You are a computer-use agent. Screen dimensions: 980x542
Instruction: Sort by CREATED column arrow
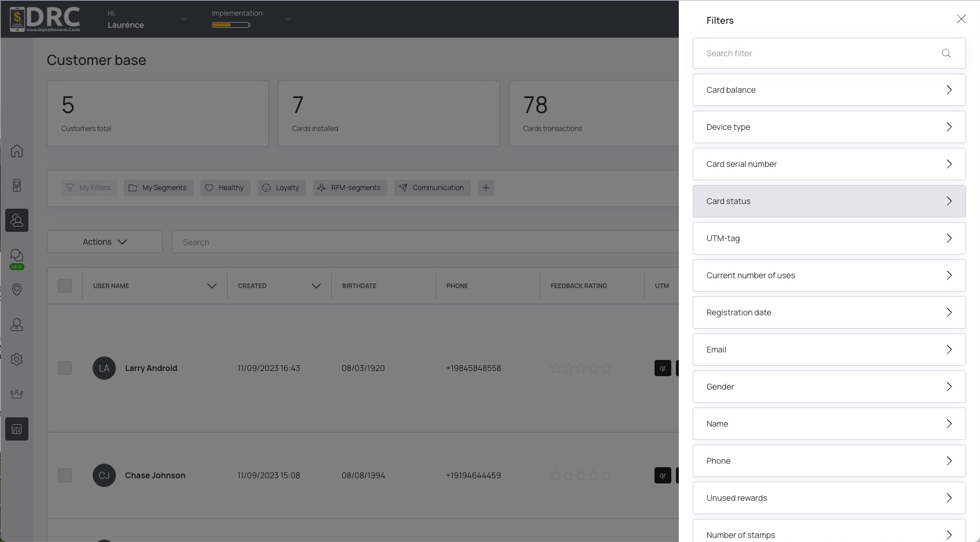click(x=316, y=286)
